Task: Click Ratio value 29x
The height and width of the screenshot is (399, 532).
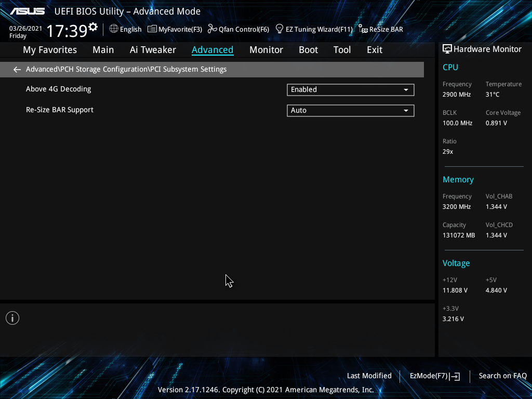Action: click(x=447, y=152)
